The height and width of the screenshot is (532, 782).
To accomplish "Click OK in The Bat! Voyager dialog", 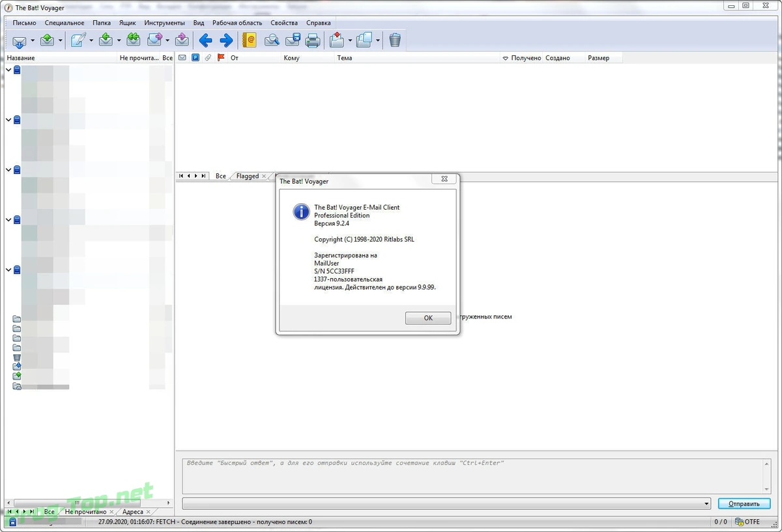I will coord(428,318).
